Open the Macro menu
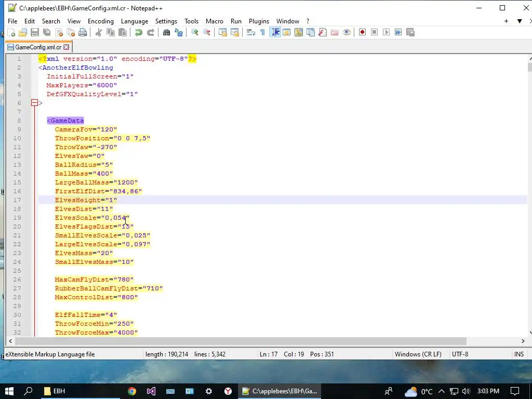Viewport: 532px width, 399px height. click(215, 21)
